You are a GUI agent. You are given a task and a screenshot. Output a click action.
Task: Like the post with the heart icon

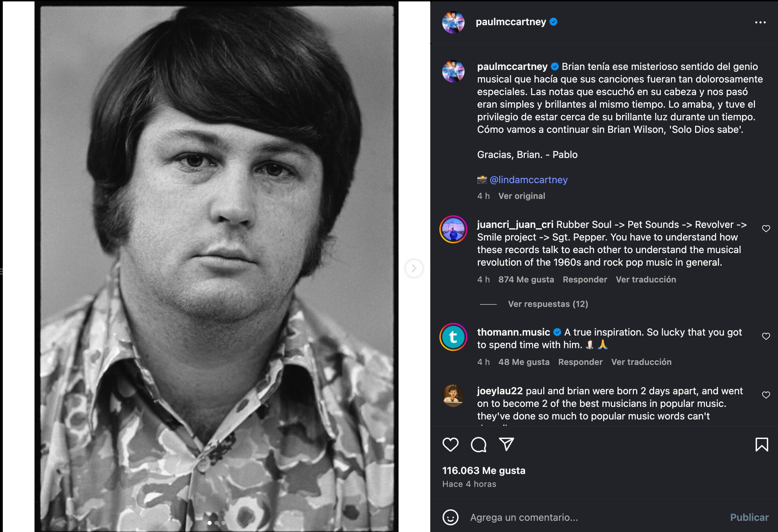click(450, 445)
